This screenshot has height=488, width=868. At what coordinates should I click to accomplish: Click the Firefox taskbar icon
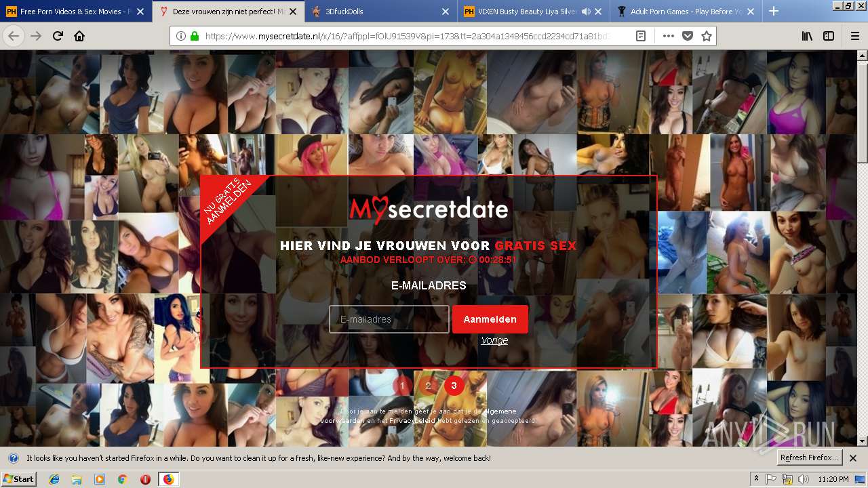coord(168,479)
